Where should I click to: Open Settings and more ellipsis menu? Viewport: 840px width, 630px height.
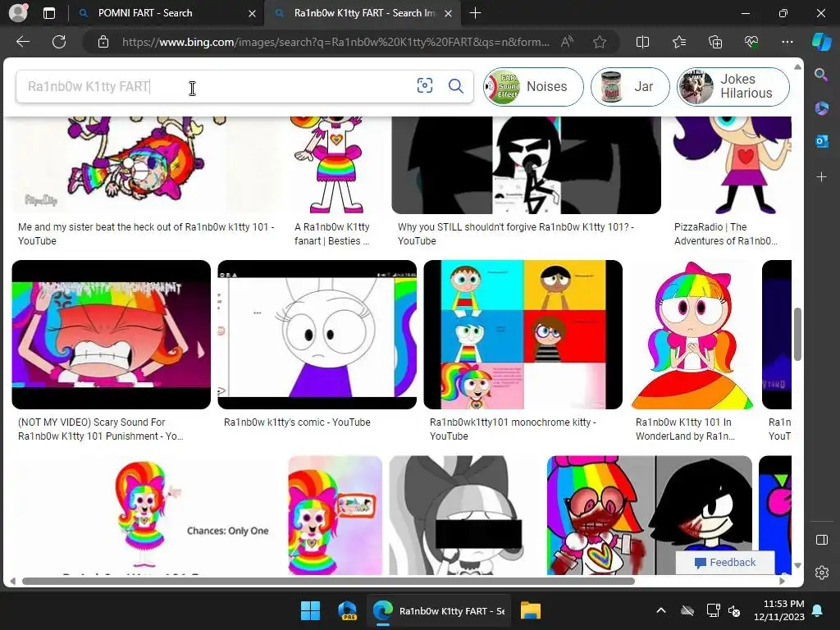click(787, 42)
